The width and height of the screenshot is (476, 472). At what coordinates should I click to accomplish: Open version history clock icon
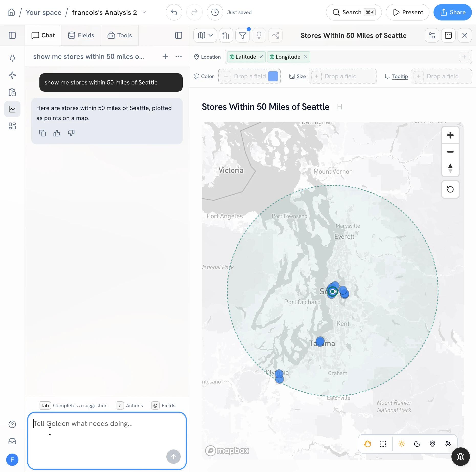215,12
